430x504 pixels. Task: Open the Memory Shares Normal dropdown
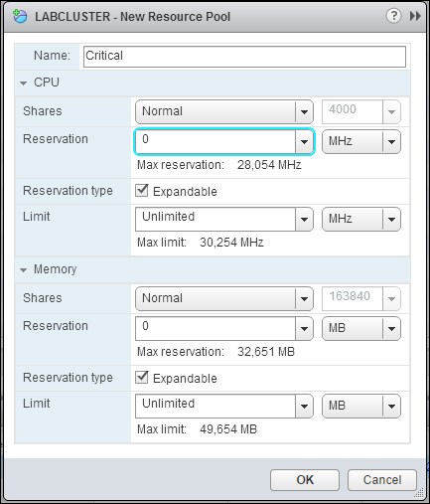[224, 298]
